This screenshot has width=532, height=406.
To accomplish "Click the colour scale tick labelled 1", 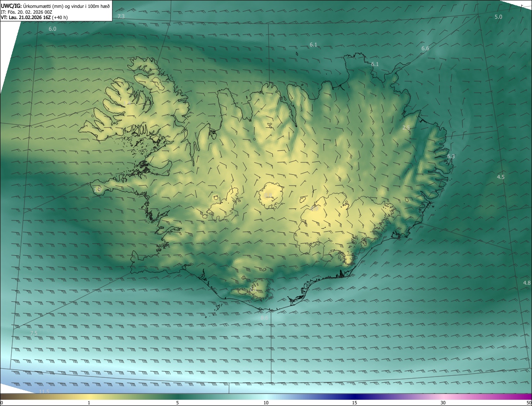I will click(x=89, y=403).
